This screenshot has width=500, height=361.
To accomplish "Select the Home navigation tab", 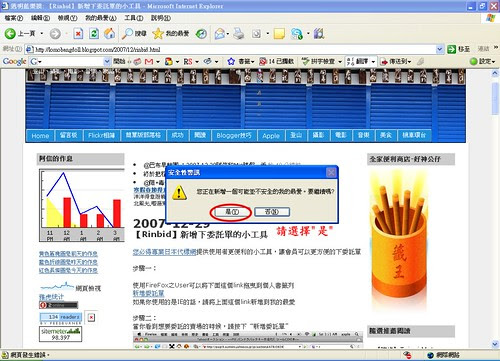I will (x=40, y=136).
